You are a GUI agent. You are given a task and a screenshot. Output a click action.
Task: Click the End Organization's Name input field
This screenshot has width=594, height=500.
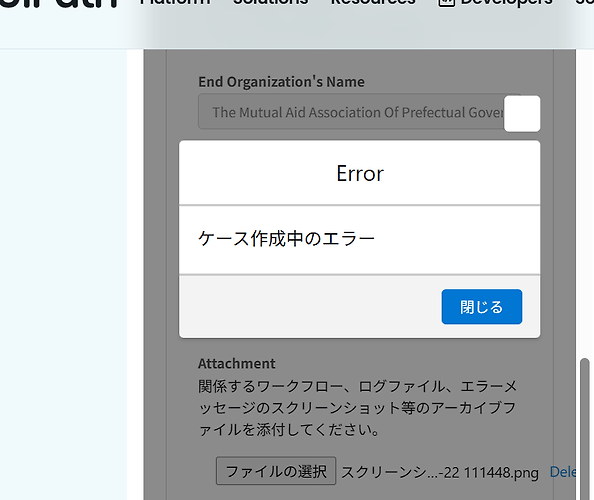tap(359, 112)
